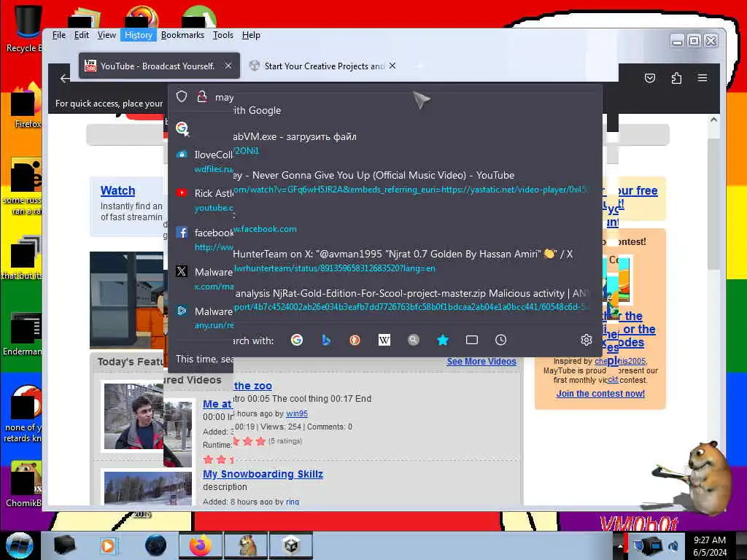
Task: Click the cube taskbar icon
Action: click(x=291, y=545)
